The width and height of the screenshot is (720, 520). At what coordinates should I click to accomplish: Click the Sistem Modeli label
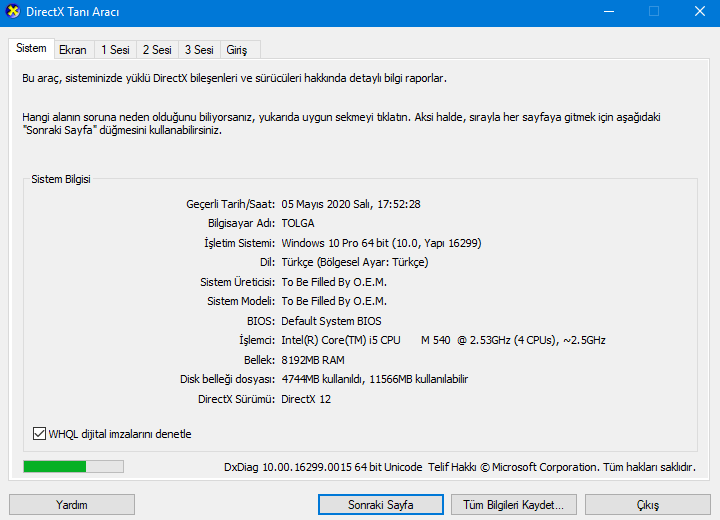[241, 301]
